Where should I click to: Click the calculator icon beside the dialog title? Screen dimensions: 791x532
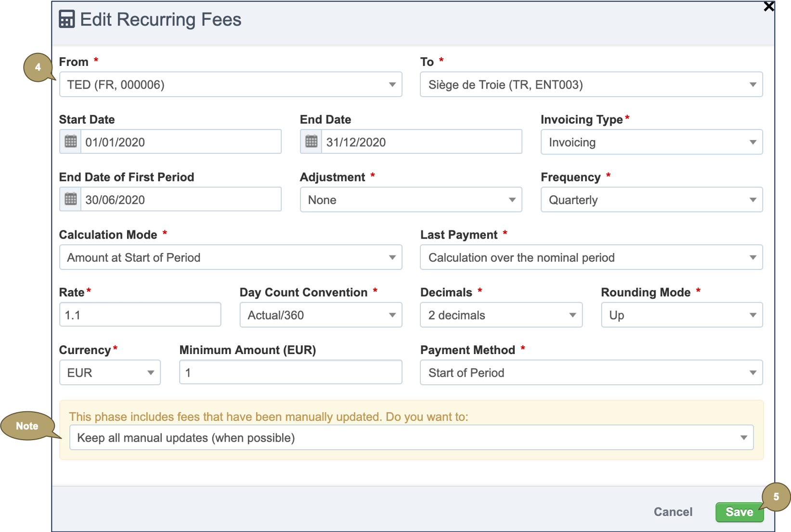(67, 20)
